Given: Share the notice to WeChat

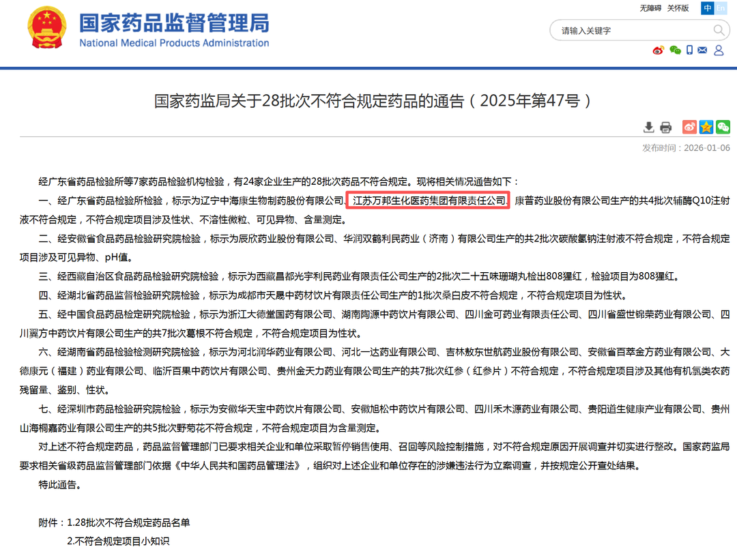Looking at the screenshot, I should coord(723,127).
